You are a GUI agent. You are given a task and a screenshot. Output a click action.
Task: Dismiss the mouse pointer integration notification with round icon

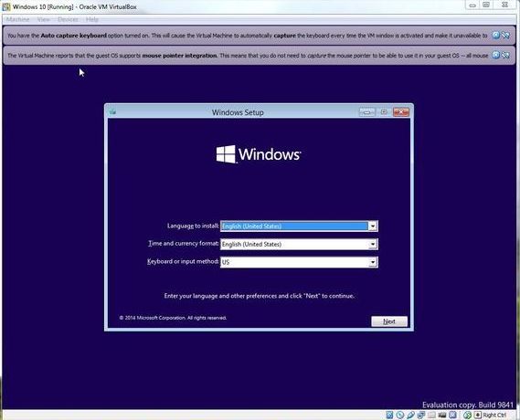496,55
